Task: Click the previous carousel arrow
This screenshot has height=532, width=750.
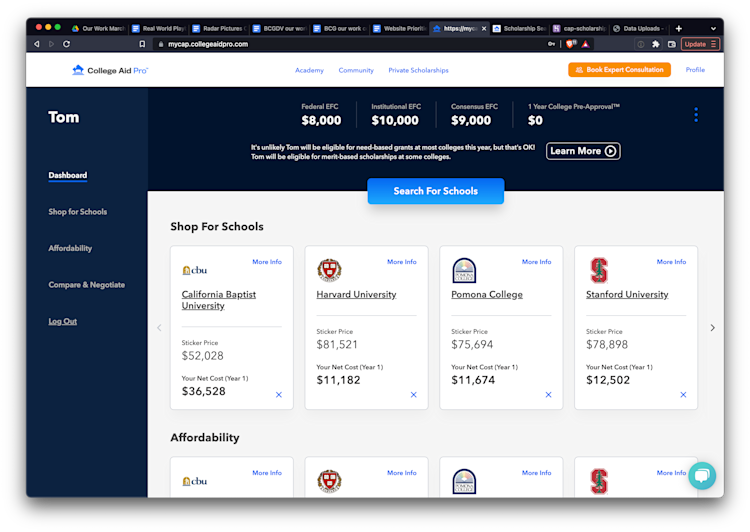Action: tap(159, 328)
